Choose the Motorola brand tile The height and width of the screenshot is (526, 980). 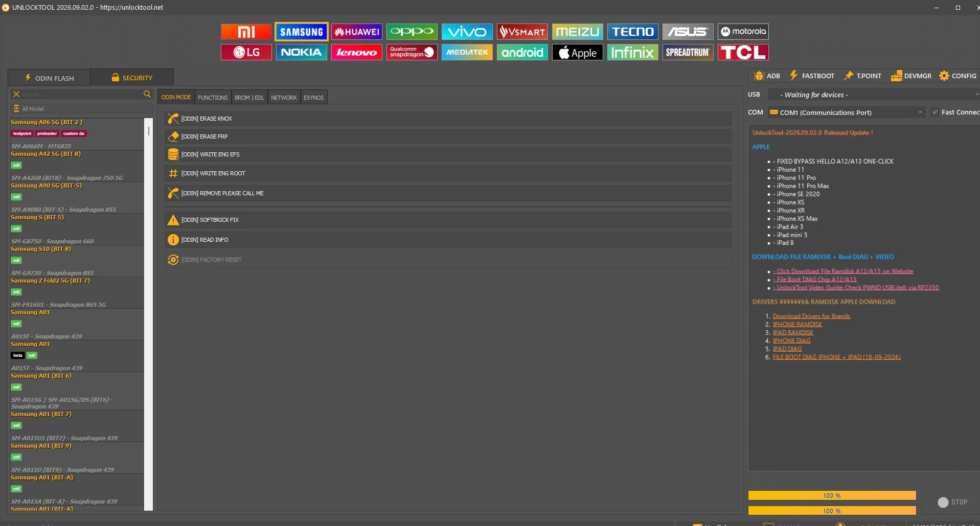(x=743, y=32)
